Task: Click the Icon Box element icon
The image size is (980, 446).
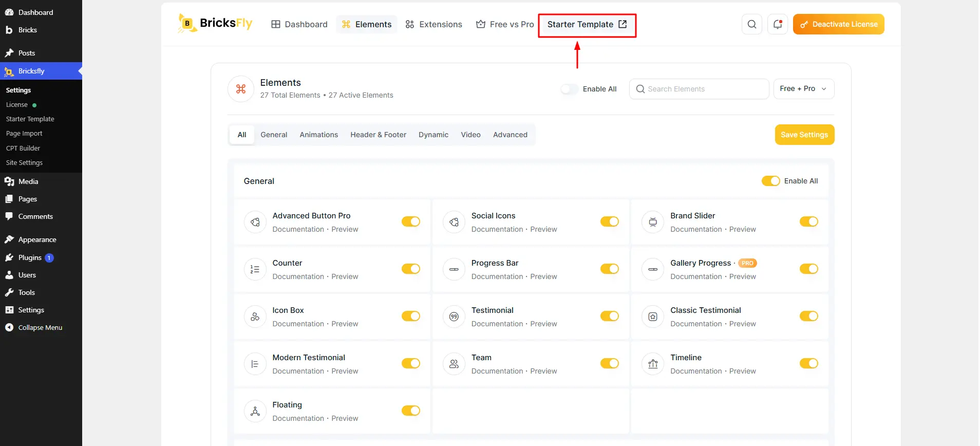Action: click(x=255, y=317)
